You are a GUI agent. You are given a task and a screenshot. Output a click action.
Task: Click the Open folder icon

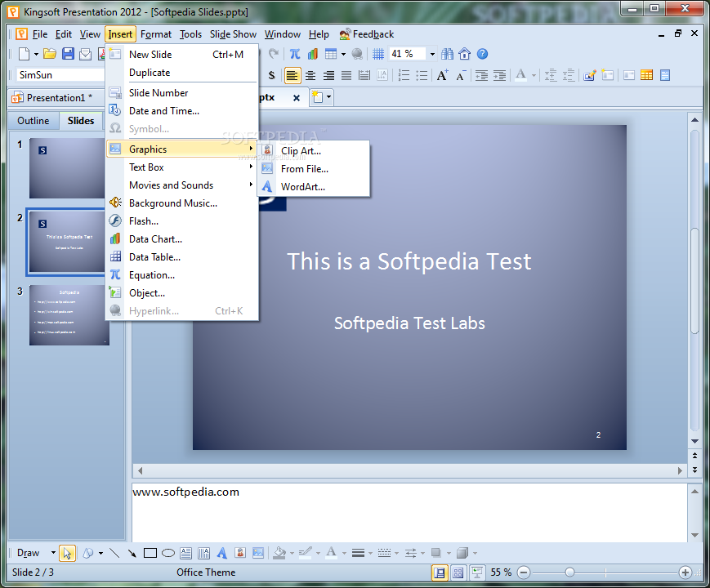coord(49,54)
